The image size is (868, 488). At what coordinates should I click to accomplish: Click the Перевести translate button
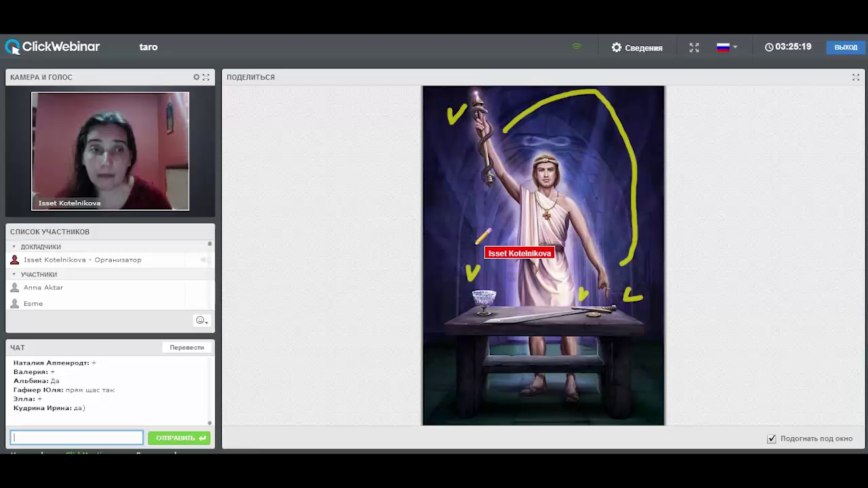(x=186, y=347)
